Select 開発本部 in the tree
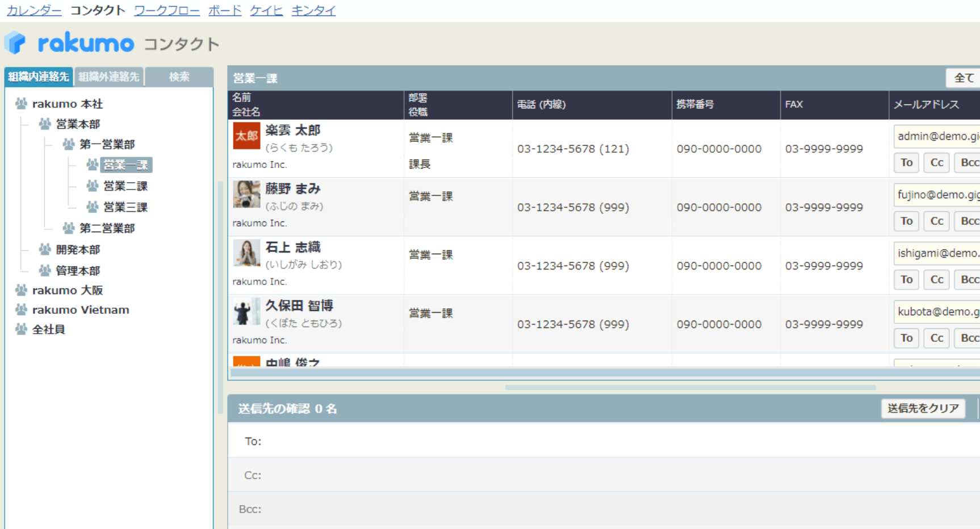Viewport: 980px width, 529px height. click(78, 250)
